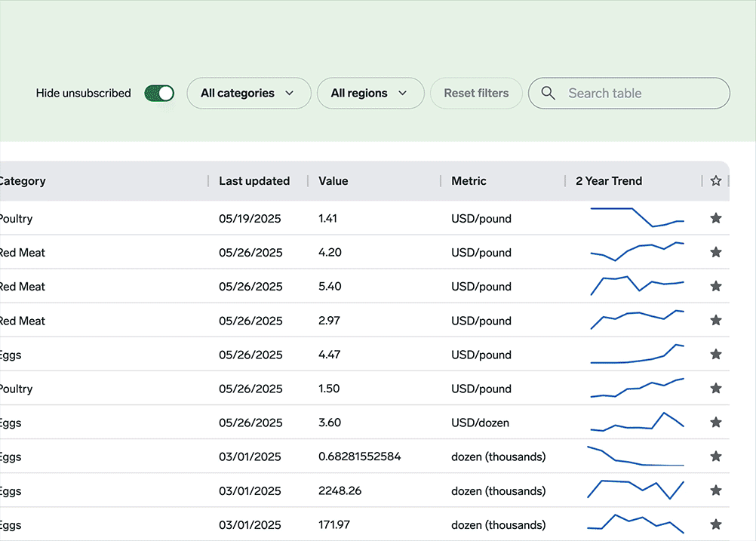This screenshot has width=756, height=541.
Task: Click the star for the 4.20 row
Action: [716, 252]
